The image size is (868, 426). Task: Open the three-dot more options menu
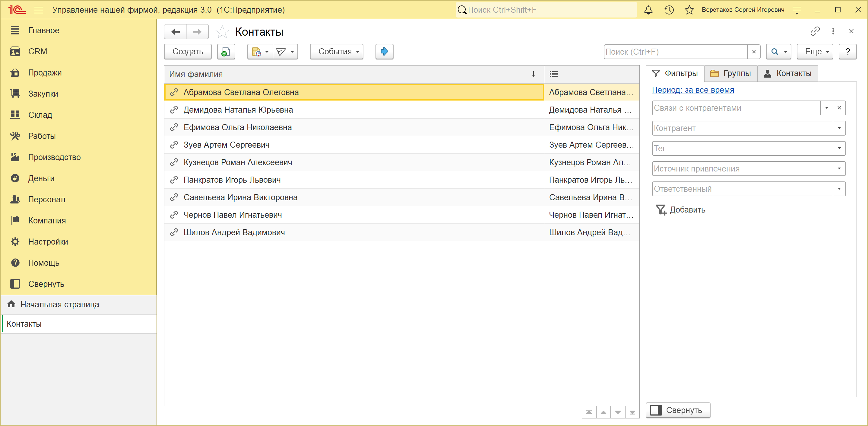tap(833, 31)
